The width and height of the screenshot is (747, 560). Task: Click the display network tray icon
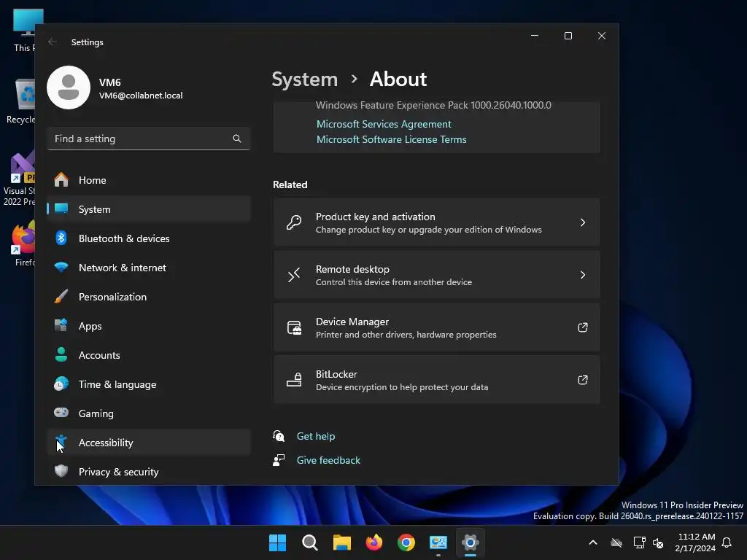[639, 542]
